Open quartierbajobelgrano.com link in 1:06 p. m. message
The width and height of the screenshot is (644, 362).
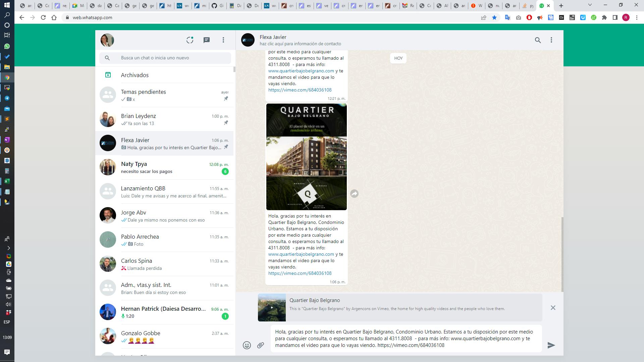coord(301,254)
